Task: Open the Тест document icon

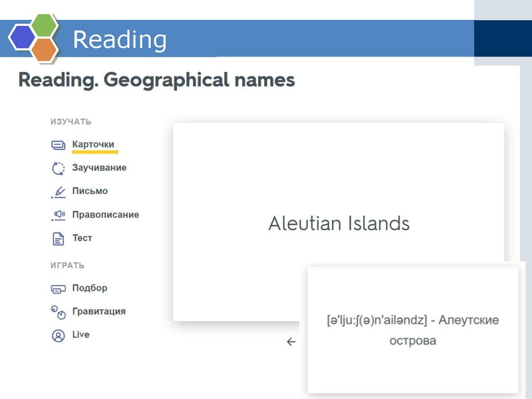Action: tap(59, 239)
